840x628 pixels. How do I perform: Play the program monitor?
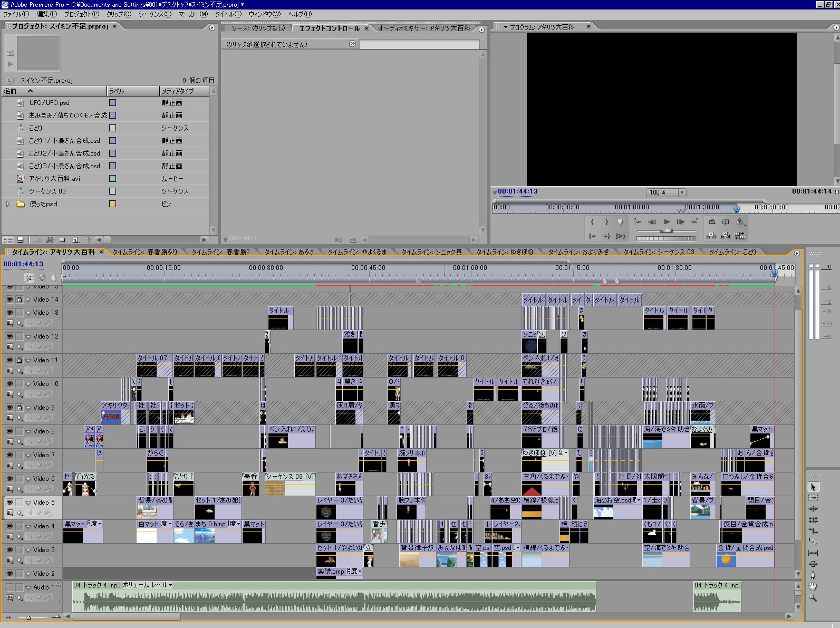pyautogui.click(x=667, y=222)
